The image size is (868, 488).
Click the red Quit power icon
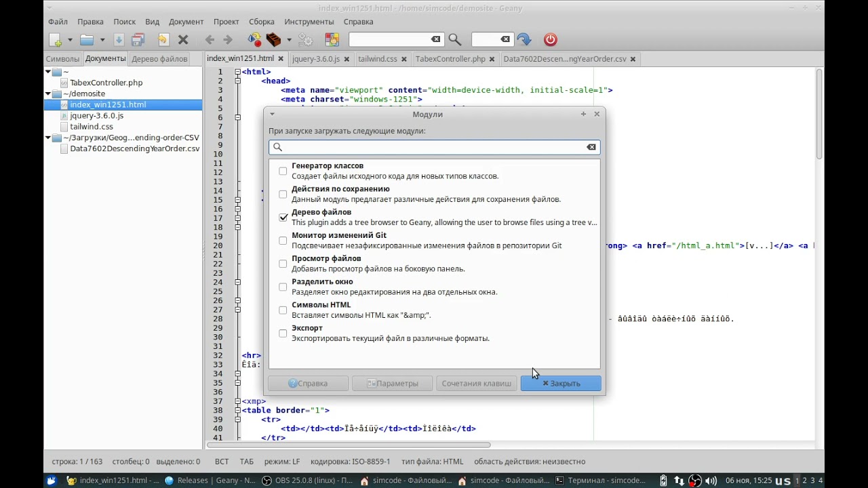(x=550, y=40)
